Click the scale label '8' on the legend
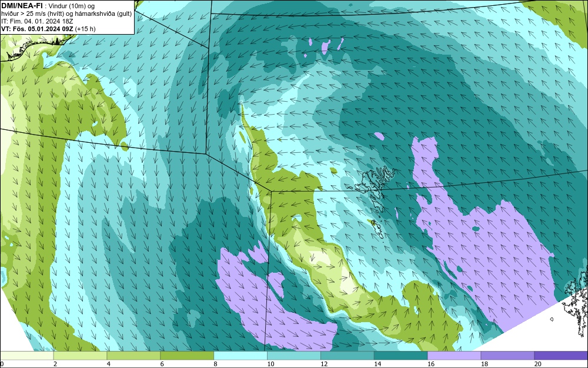 216,364
